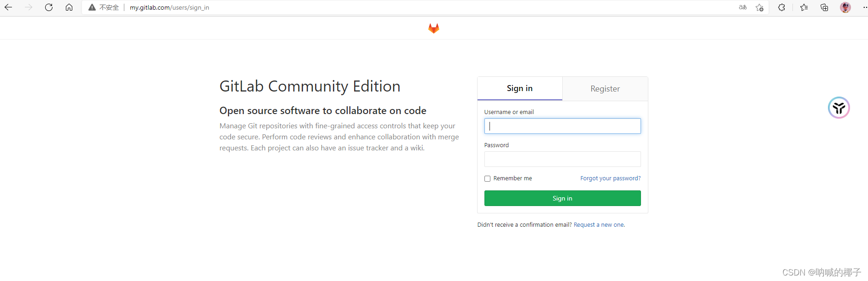868x281 pixels.
Task: Click the browser back arrow
Action: (x=8, y=7)
